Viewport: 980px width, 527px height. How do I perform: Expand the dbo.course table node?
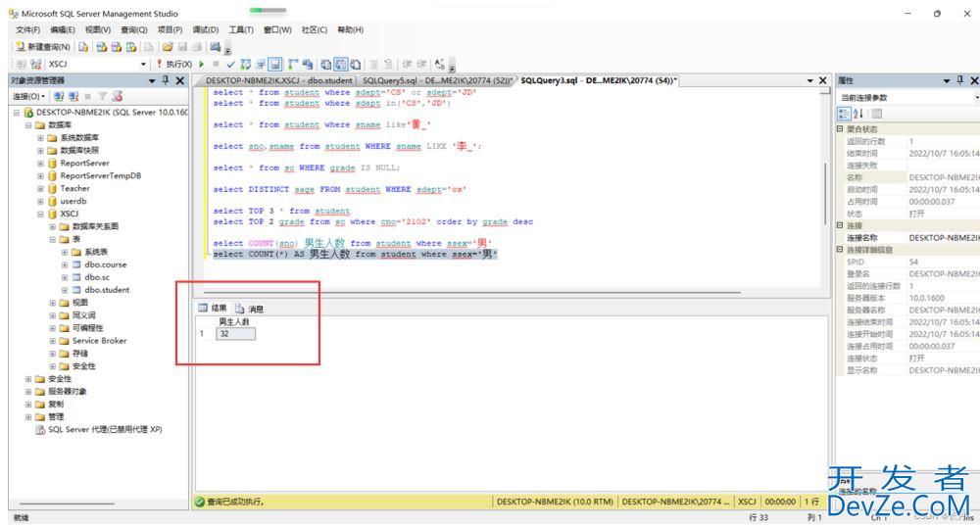(x=65, y=264)
